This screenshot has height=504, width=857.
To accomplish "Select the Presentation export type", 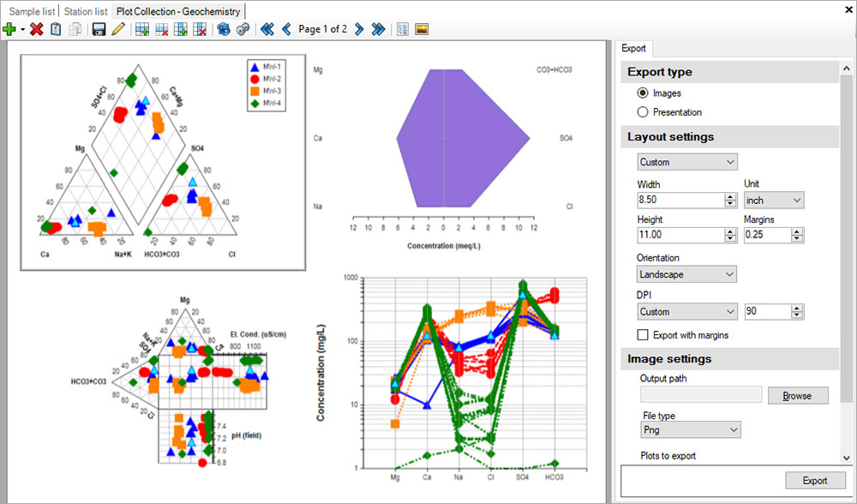I will 643,112.
